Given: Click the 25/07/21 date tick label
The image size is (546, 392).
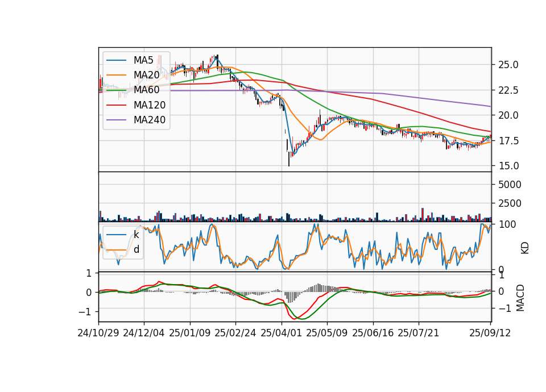Looking at the screenshot, I should (x=419, y=333).
